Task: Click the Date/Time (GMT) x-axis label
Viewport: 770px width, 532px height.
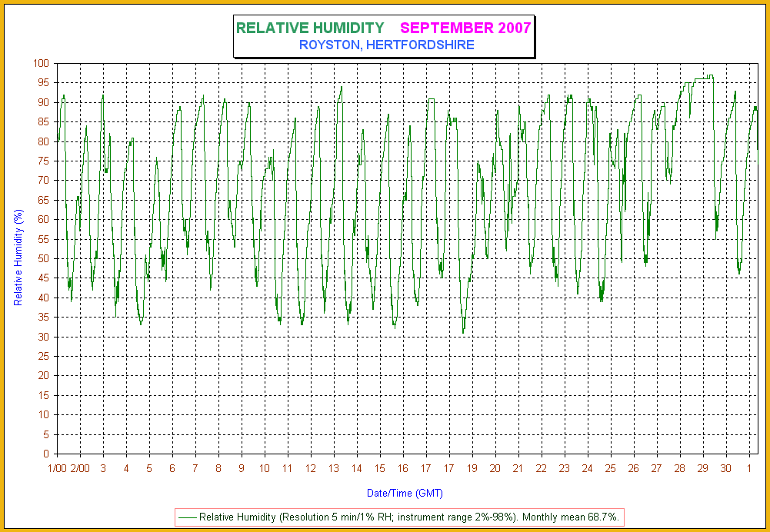Action: [405, 493]
